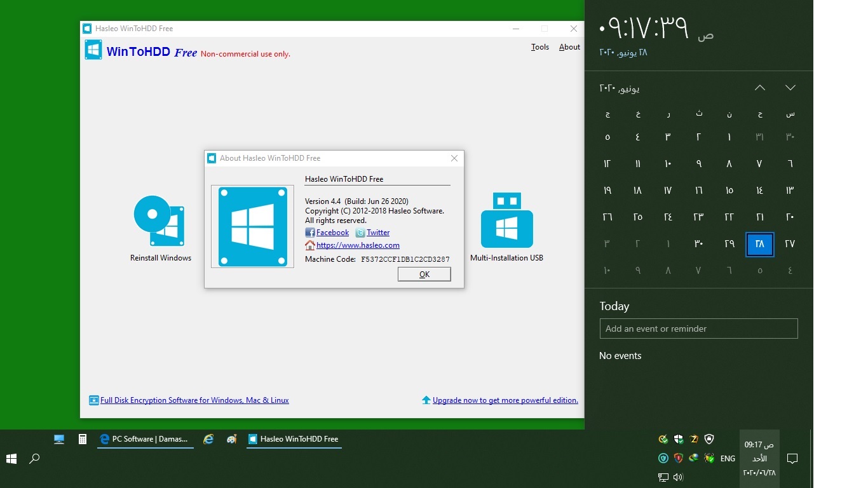Viewport: 868px width, 488px height.
Task: Click the taskbar clock and date
Action: 759,458
